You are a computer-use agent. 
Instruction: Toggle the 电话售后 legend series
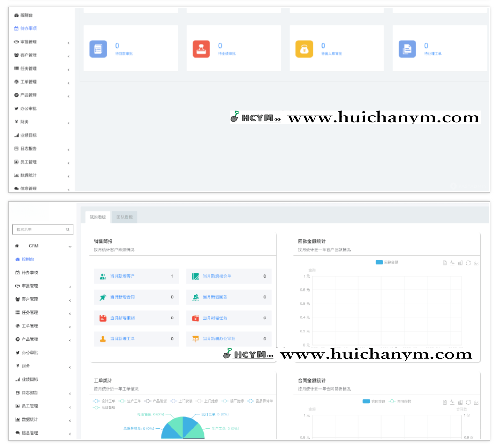click(x=104, y=407)
